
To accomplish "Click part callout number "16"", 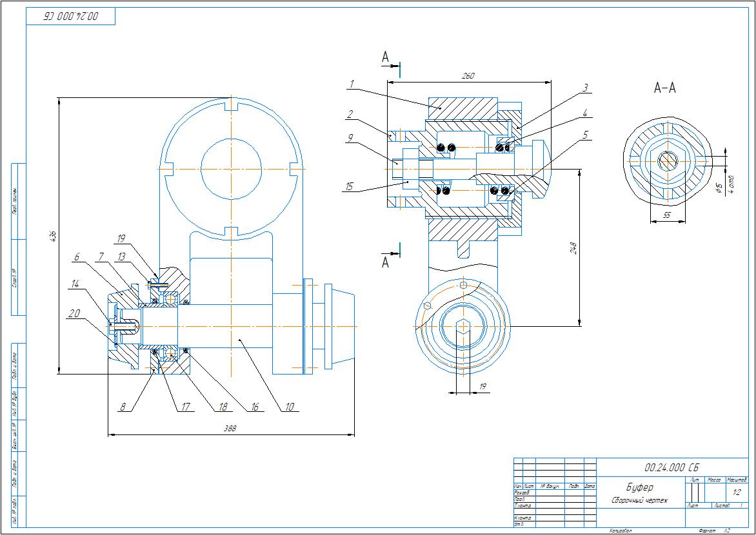I will click(x=255, y=407).
